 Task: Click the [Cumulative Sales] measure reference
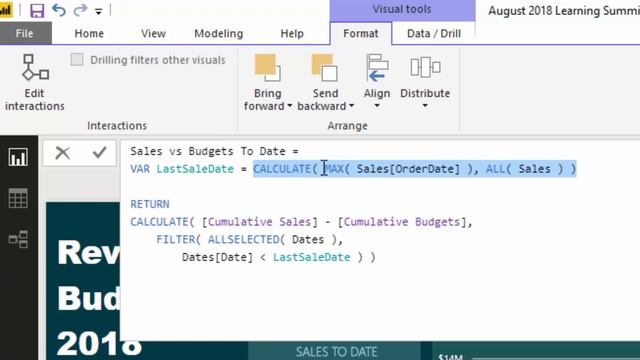(x=260, y=222)
